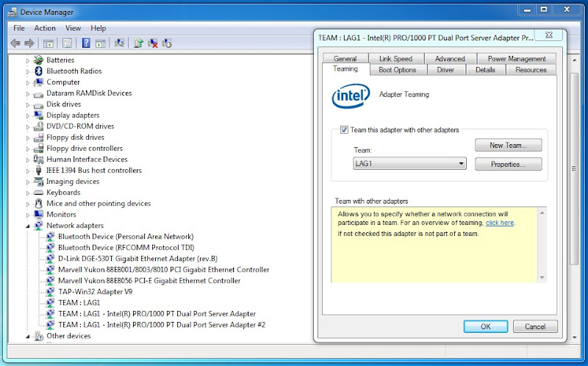Click the Bluetooth Radios icon
Image resolution: width=588 pixels, height=366 pixels.
[x=38, y=71]
